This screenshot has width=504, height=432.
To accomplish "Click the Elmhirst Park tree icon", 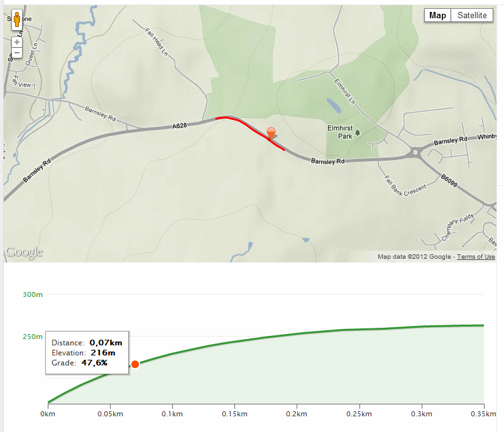I will pos(358,132).
